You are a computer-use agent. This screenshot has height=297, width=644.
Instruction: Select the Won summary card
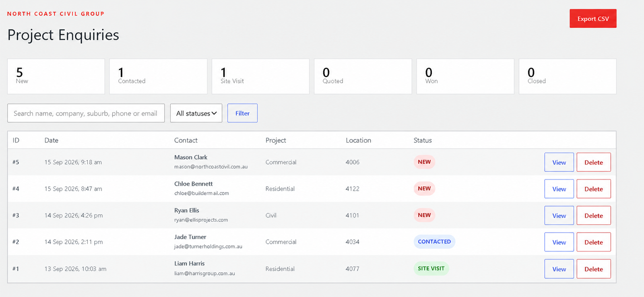click(465, 76)
